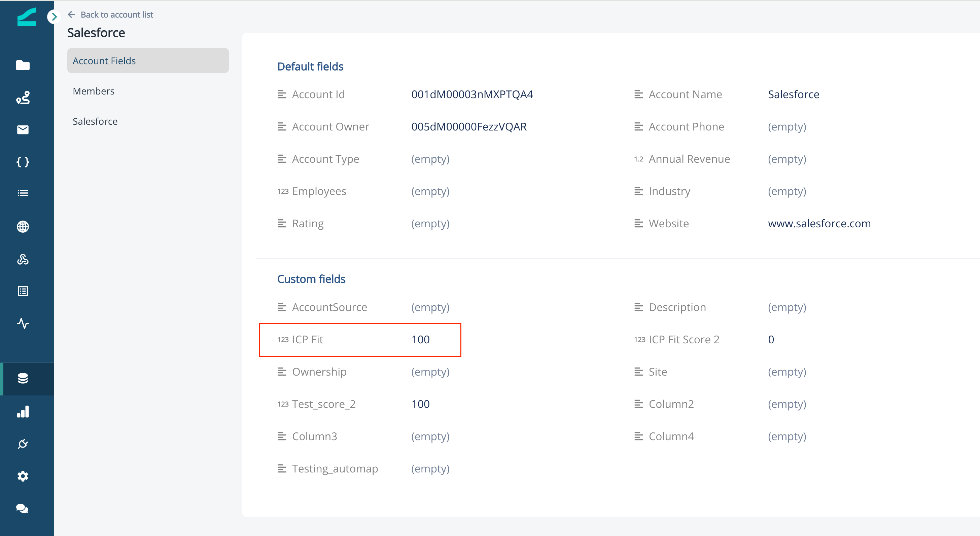Click the Column2 field label
Viewport: 980px width, 536px height.
[x=671, y=404]
